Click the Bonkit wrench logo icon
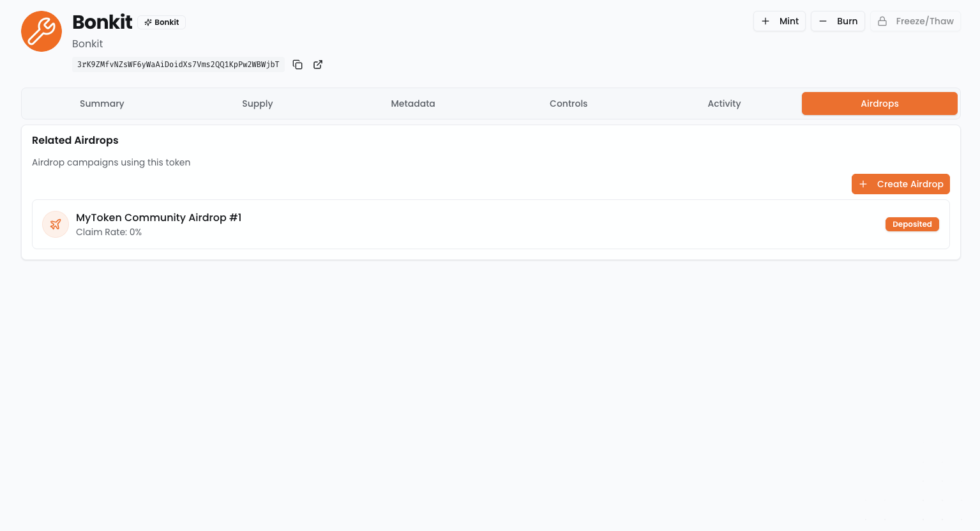This screenshot has width=980, height=531. 41,31
